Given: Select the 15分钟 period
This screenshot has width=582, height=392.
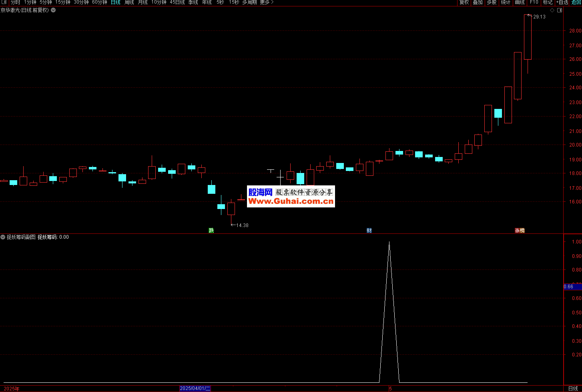Looking at the screenshot, I should (x=63, y=2).
